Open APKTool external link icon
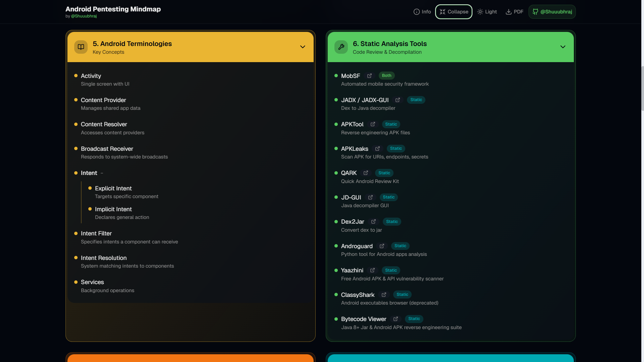This screenshot has height=362, width=644. pos(373,124)
